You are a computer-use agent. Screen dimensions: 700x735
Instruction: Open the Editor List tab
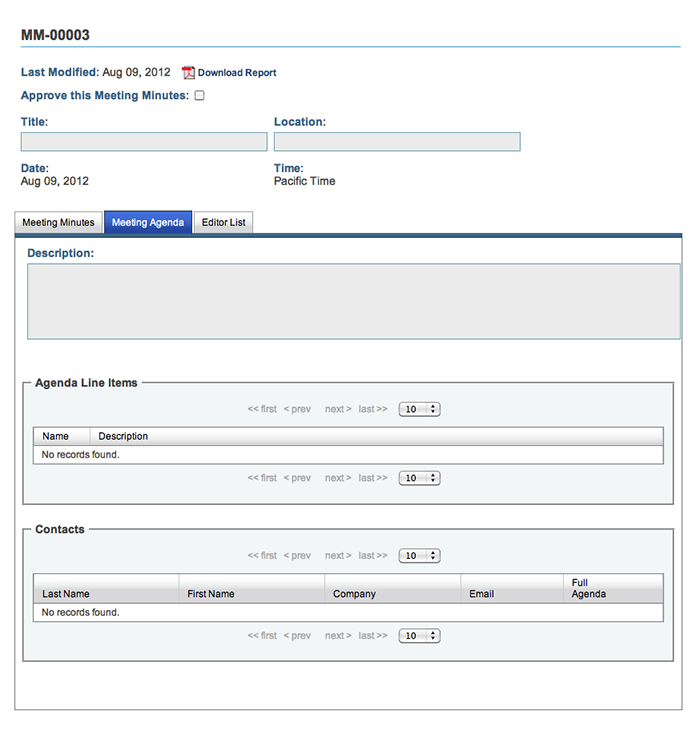(x=224, y=222)
